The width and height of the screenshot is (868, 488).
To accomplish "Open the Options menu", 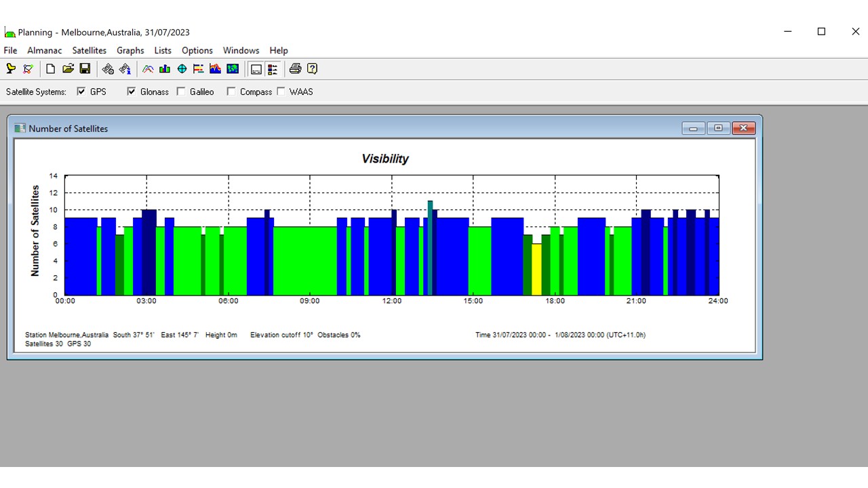I will coord(197,50).
